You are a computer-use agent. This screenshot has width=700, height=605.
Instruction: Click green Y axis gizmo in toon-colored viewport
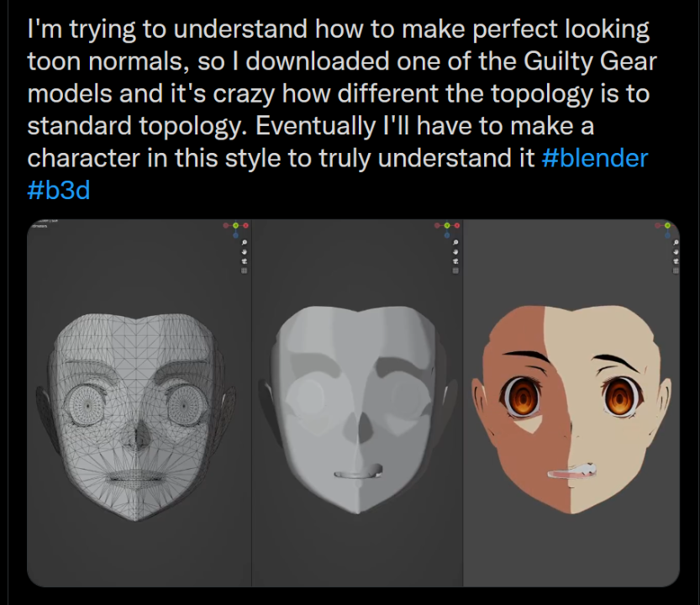(667, 225)
